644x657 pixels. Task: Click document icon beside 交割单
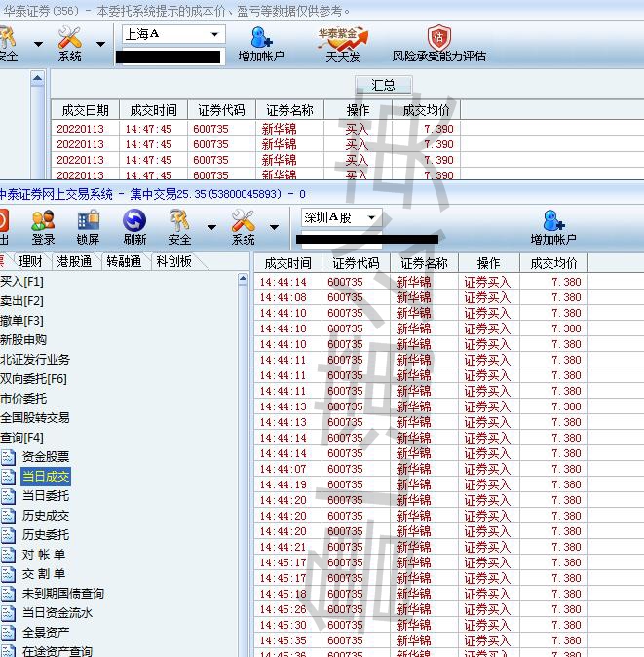pos(8,574)
